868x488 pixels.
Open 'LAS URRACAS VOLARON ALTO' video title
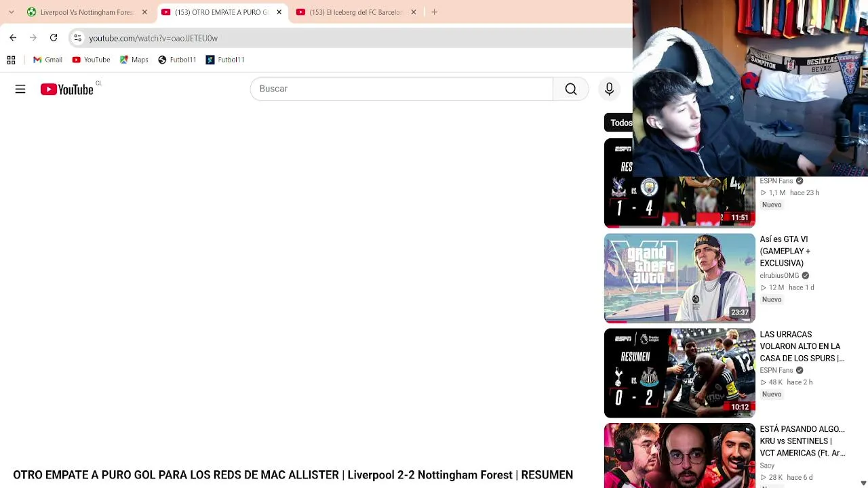802,346
